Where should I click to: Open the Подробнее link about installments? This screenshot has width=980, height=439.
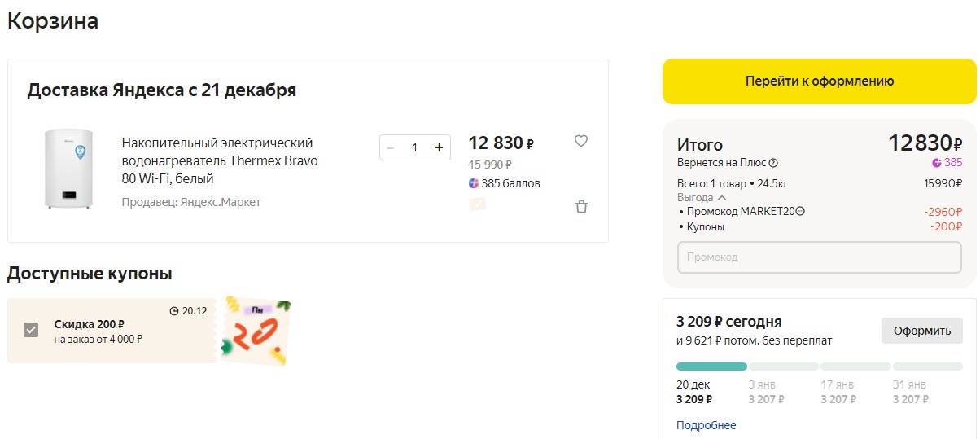point(706,425)
